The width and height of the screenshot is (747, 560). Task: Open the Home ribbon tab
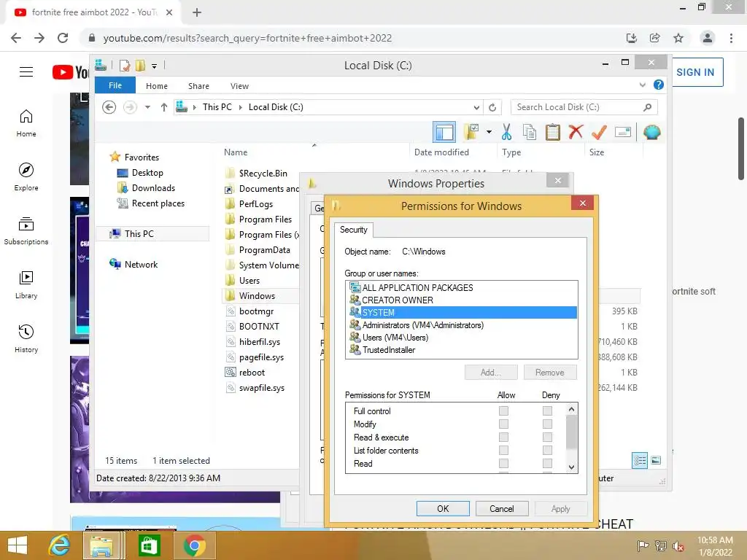tap(157, 86)
